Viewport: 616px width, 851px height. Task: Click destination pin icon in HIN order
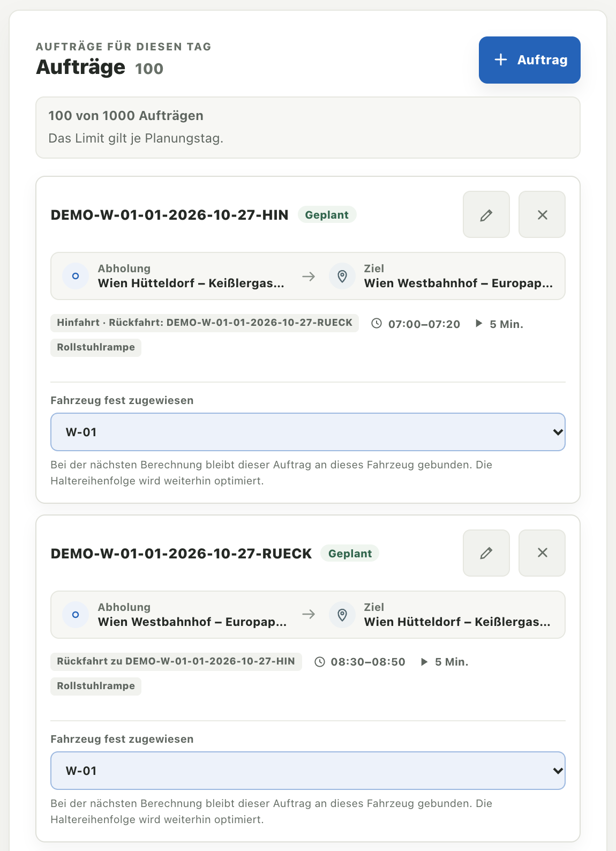(342, 276)
